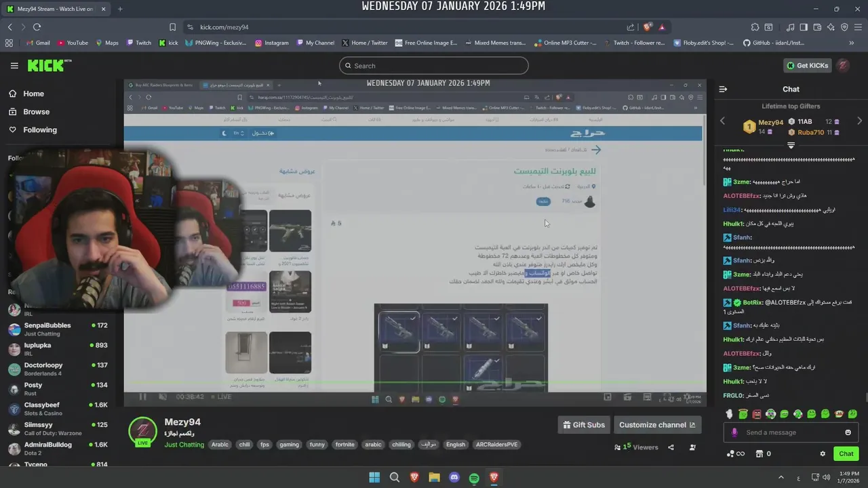Open the Brave media music note icon
The width and height of the screenshot is (868, 488).
pos(791,27)
